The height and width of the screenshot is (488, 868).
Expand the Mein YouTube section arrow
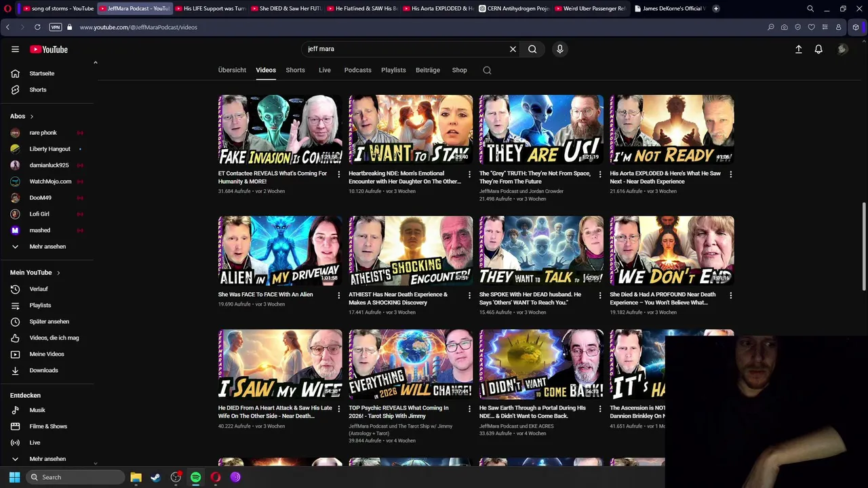tap(58, 272)
